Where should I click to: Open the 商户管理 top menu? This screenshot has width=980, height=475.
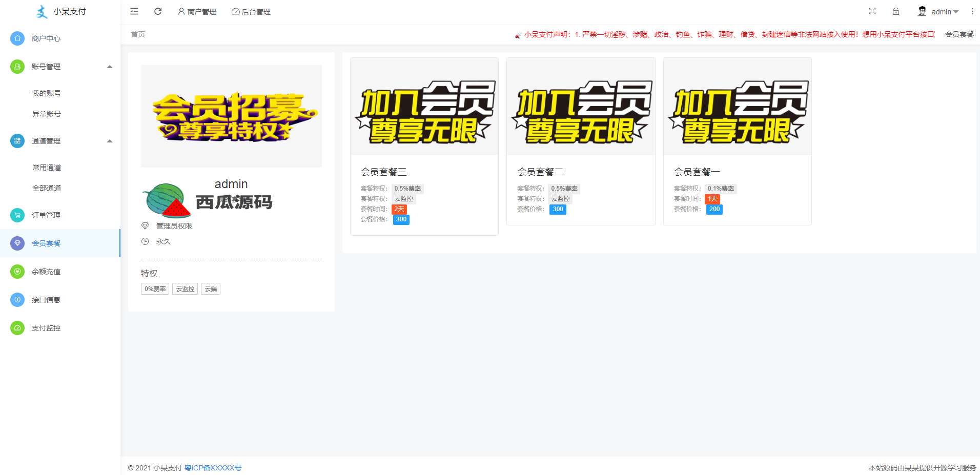point(197,12)
